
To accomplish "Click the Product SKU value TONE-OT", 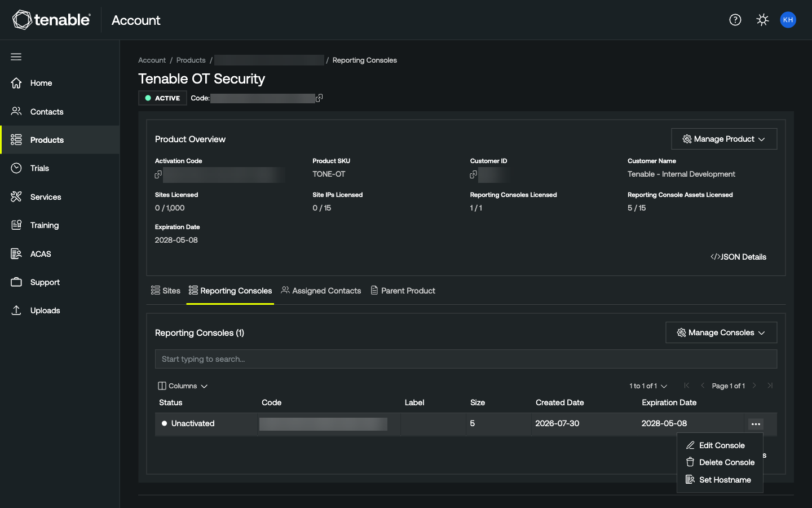I will [329, 174].
